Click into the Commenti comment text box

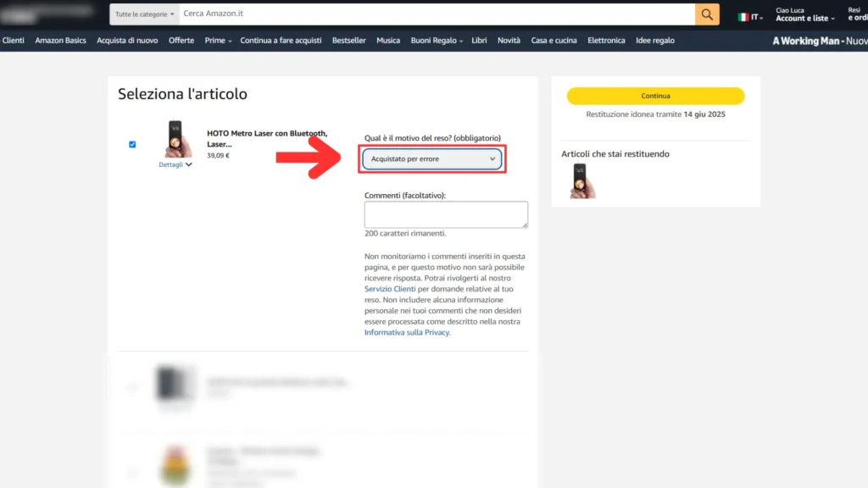tap(446, 214)
